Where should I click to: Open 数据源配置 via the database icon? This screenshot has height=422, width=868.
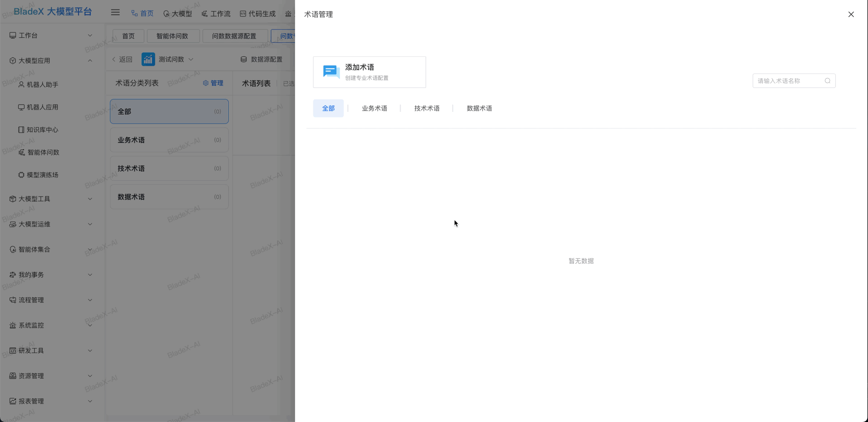[243, 59]
